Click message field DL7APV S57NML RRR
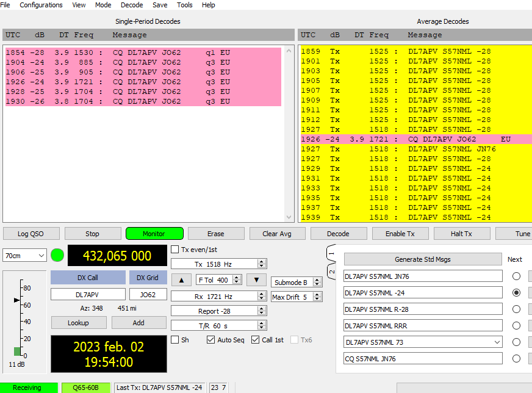 coord(423,325)
